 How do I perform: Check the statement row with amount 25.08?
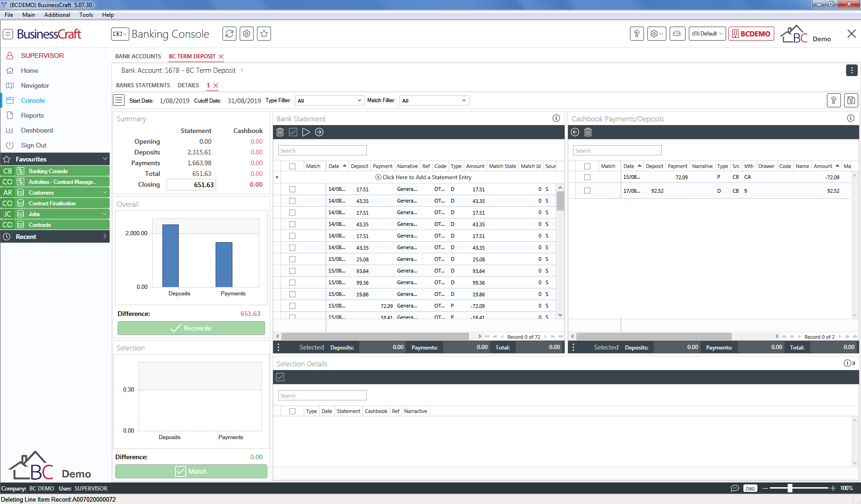(293, 259)
